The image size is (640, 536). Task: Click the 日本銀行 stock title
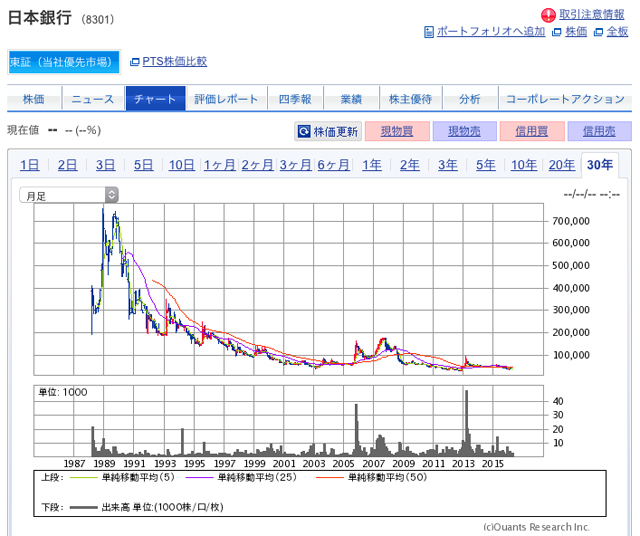point(40,18)
